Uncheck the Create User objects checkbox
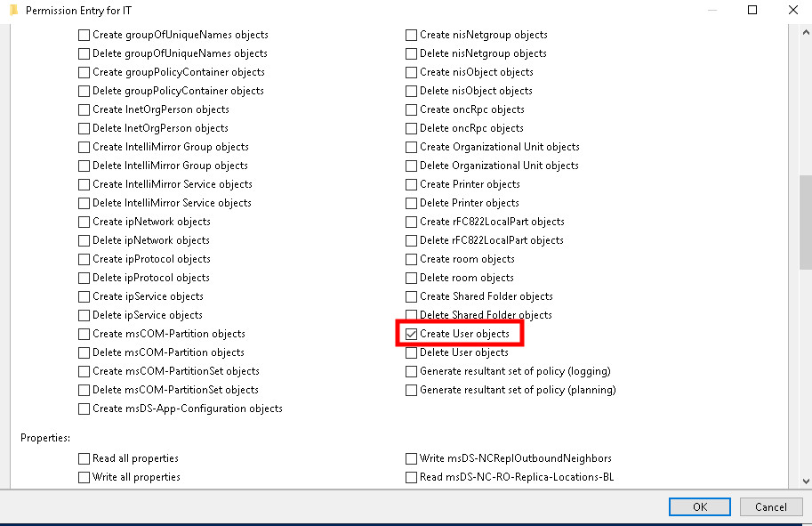 click(x=411, y=334)
